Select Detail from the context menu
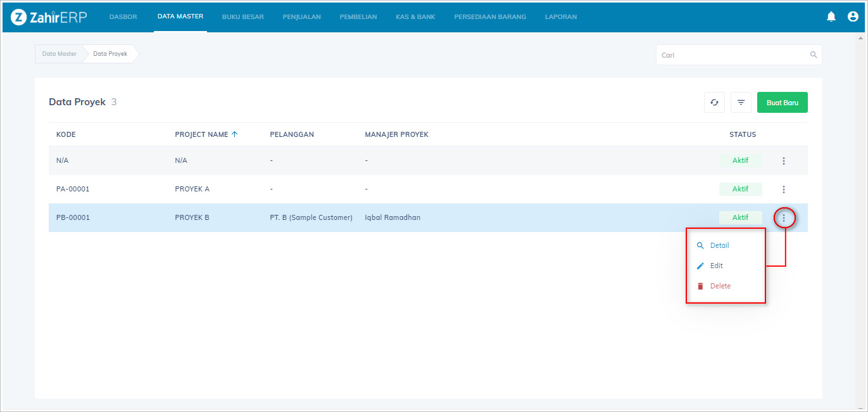This screenshot has height=412, width=868. (x=719, y=246)
